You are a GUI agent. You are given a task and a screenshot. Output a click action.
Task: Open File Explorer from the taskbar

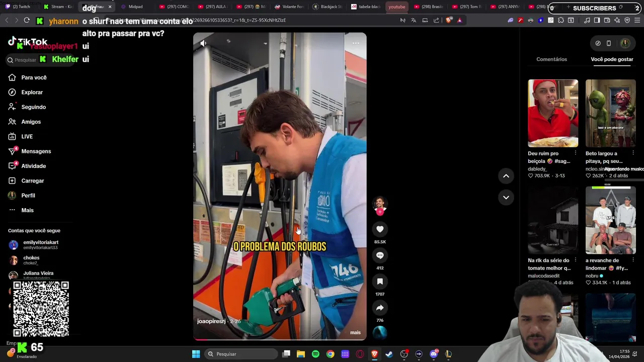[x=301, y=354]
